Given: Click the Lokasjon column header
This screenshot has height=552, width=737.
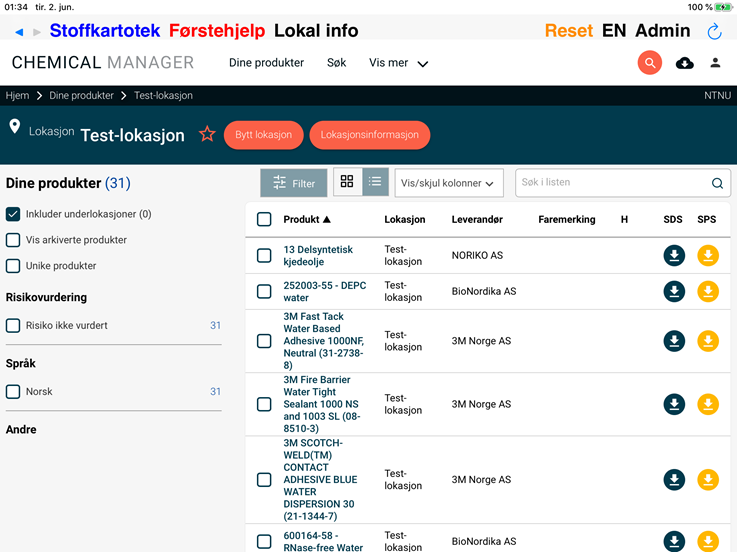Looking at the screenshot, I should click(405, 219).
